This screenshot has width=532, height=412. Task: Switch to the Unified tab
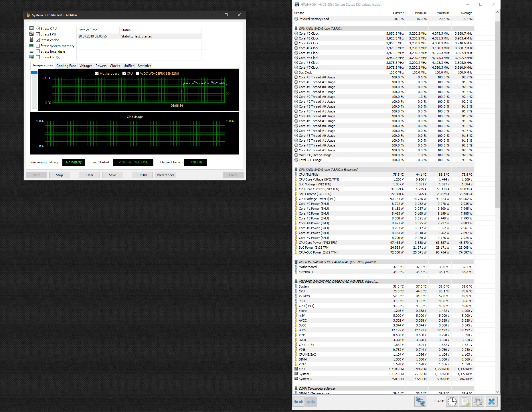point(129,66)
